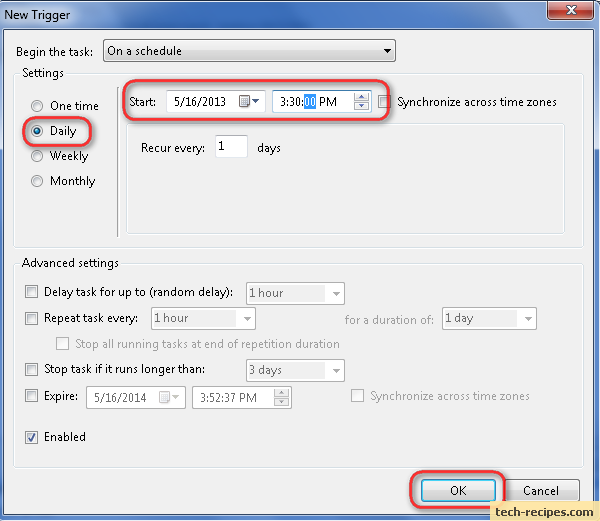Expand the 3 days stop task dropdown

295,370
